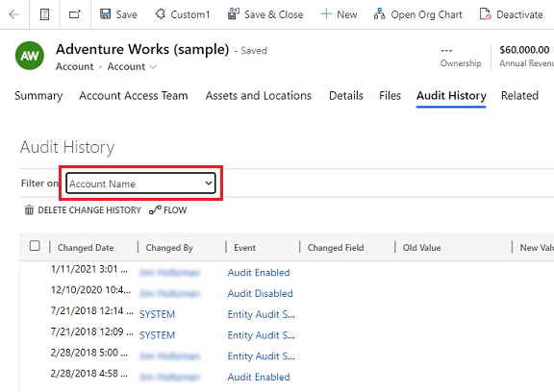
Task: Go back using the left arrow icon
Action: (x=14, y=14)
